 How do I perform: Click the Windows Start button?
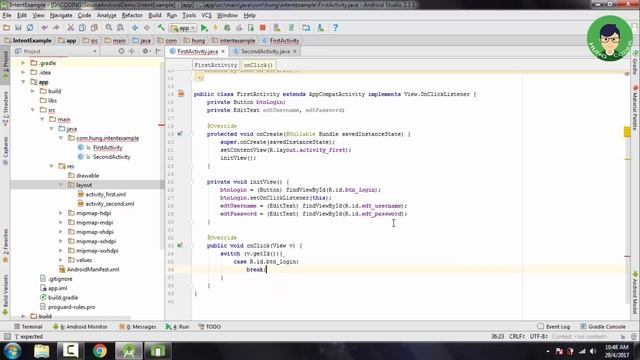click(12, 351)
